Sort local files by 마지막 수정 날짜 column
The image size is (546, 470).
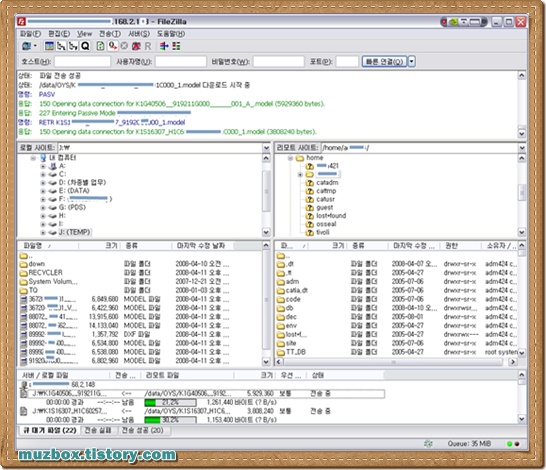point(203,246)
